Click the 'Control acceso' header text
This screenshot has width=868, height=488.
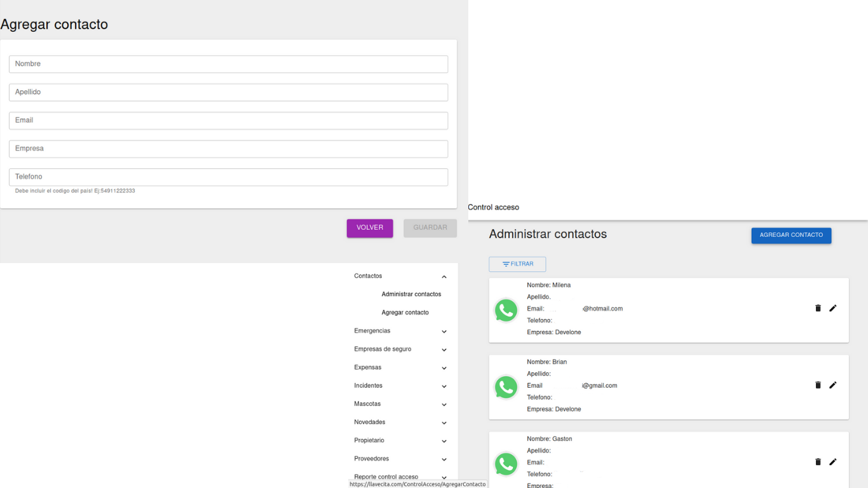pyautogui.click(x=494, y=208)
